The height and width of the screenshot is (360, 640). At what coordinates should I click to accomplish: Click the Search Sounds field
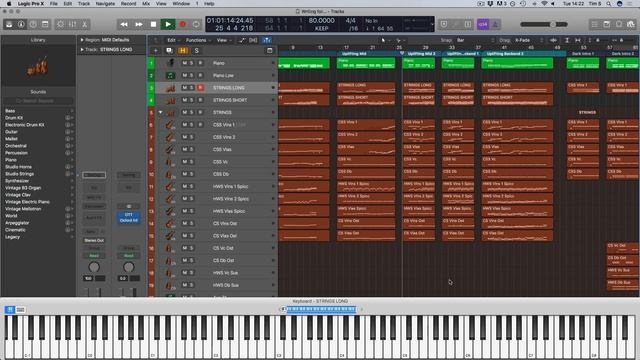(x=38, y=100)
